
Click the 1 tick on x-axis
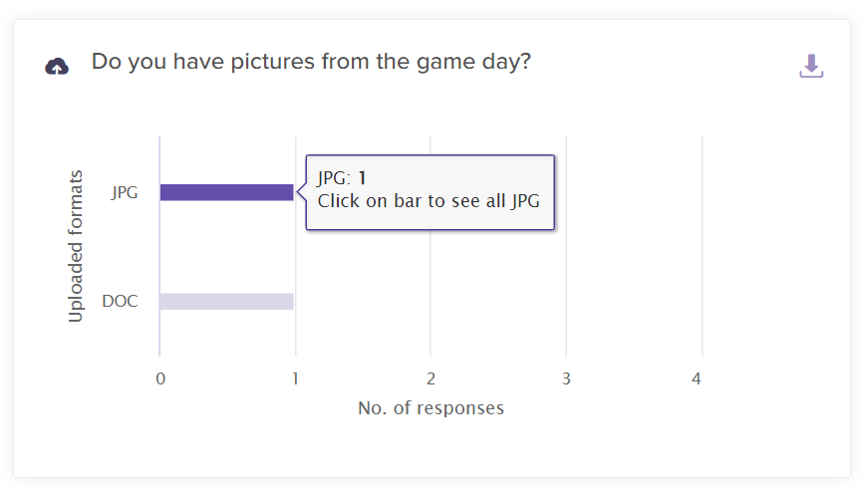click(x=295, y=378)
